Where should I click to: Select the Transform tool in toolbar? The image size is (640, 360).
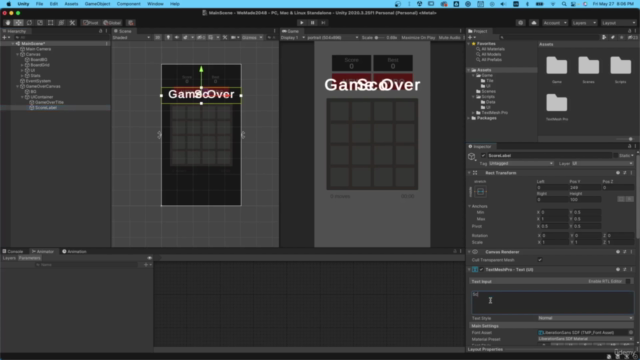(61, 23)
